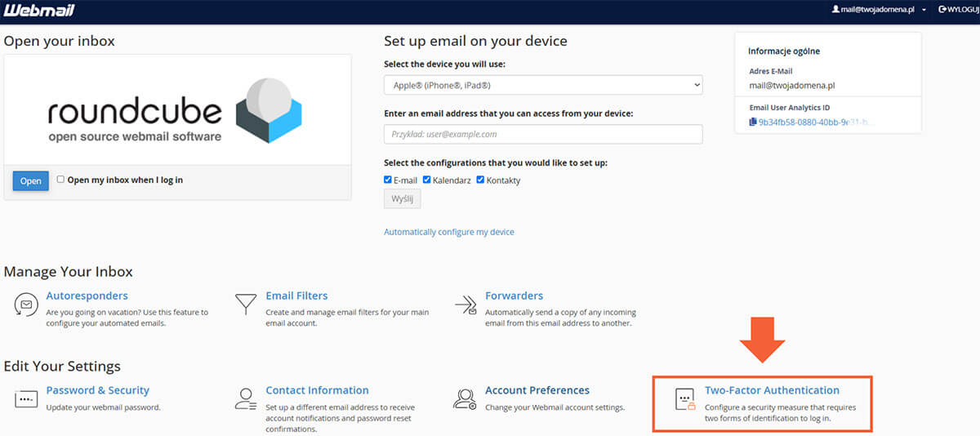The height and width of the screenshot is (436, 980).
Task: Uncheck the Kalendarz checkbox
Action: coord(427,180)
